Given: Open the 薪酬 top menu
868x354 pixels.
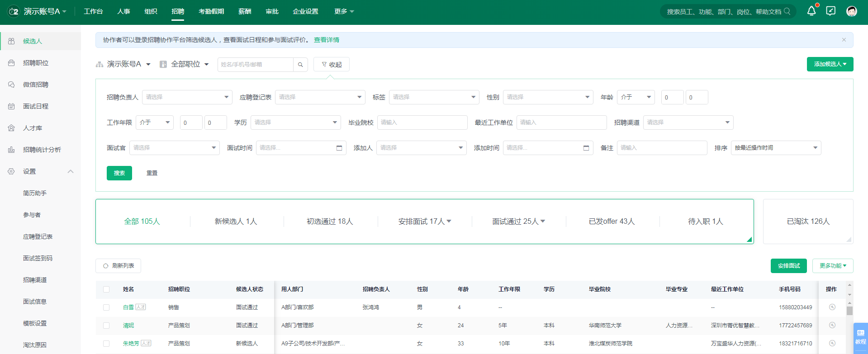Looking at the screenshot, I should point(245,11).
